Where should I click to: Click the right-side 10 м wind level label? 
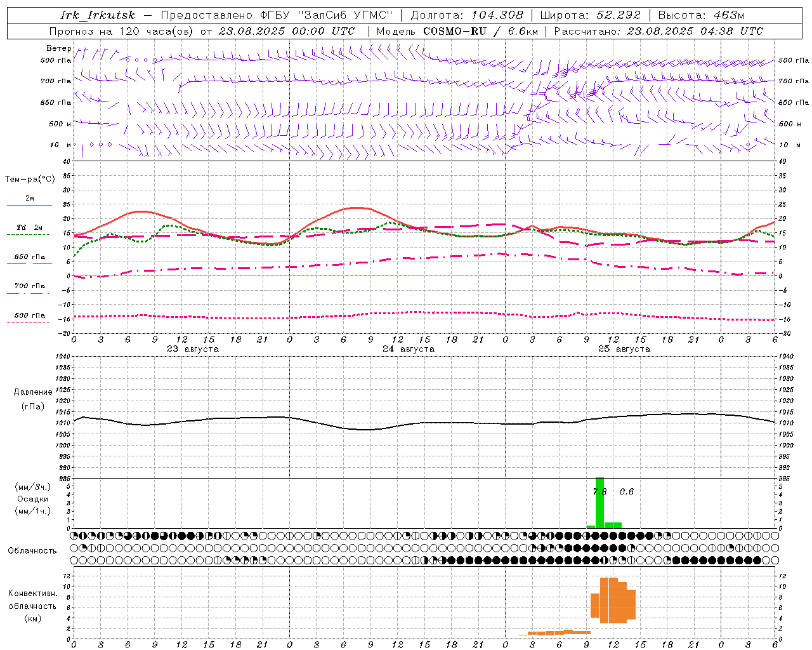pyautogui.click(x=789, y=145)
